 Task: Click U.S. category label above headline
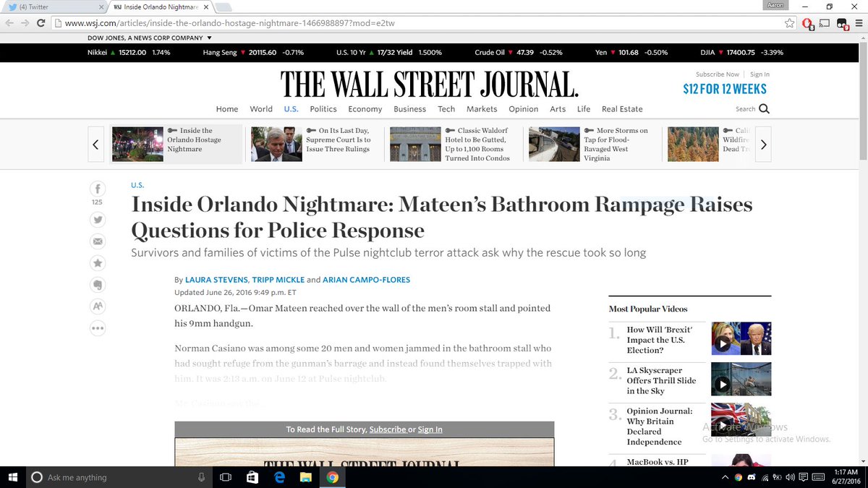pyautogui.click(x=137, y=185)
